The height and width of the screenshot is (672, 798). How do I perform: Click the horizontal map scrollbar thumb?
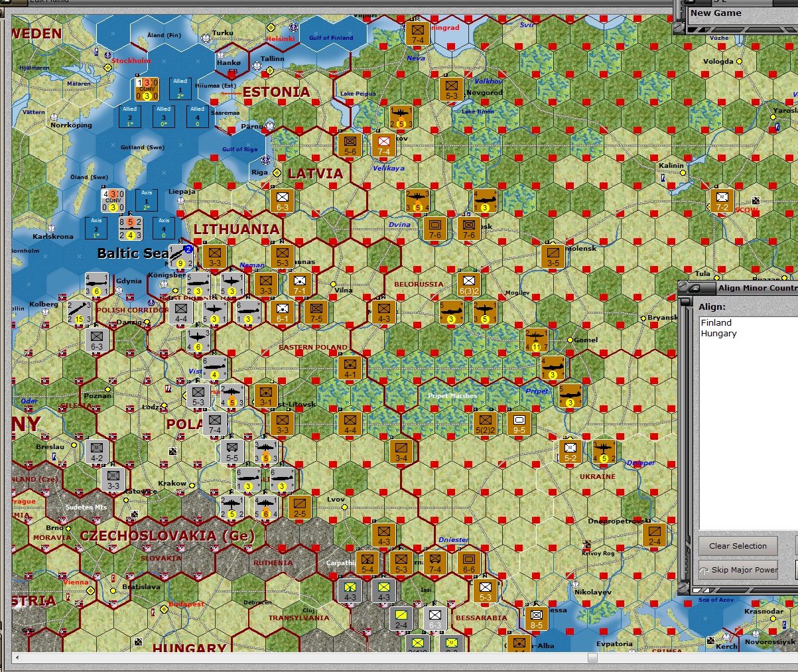592,658
